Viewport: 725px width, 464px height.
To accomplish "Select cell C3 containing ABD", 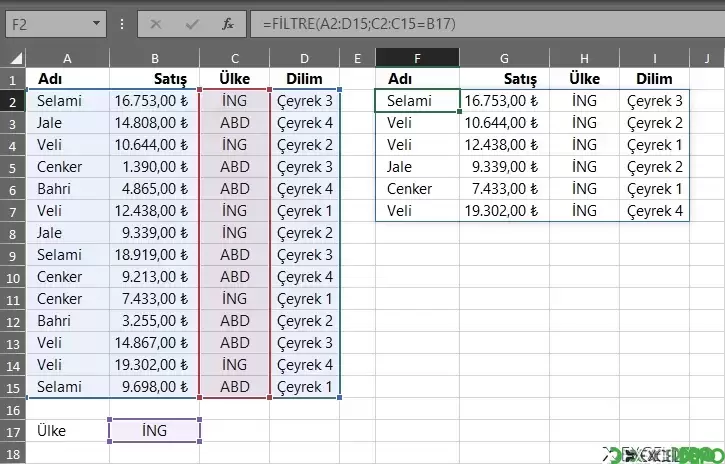I will pyautogui.click(x=234, y=123).
